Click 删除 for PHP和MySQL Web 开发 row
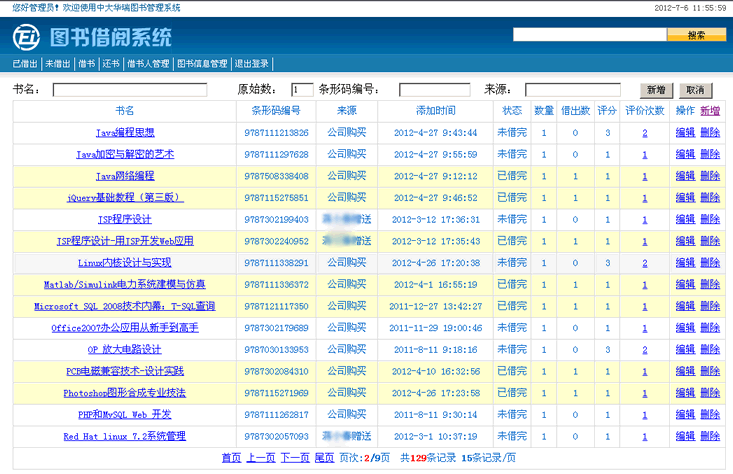This screenshot has width=733, height=474. coord(710,414)
